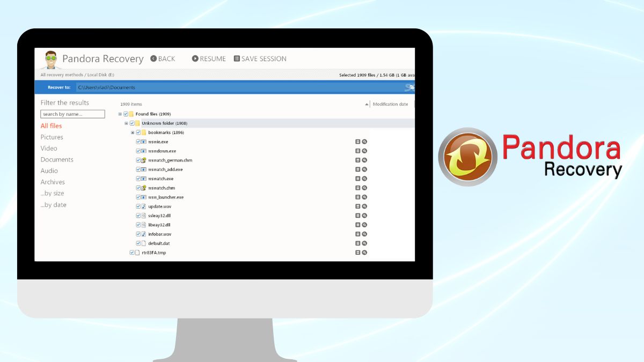Filter results by Pictures

(52, 137)
